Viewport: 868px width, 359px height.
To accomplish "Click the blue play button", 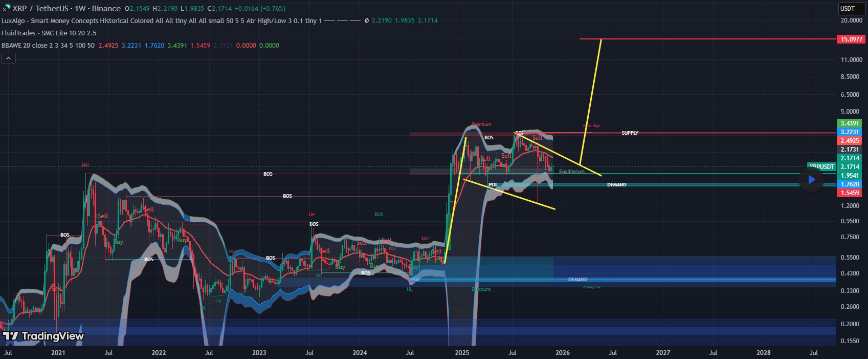I will click(811, 179).
